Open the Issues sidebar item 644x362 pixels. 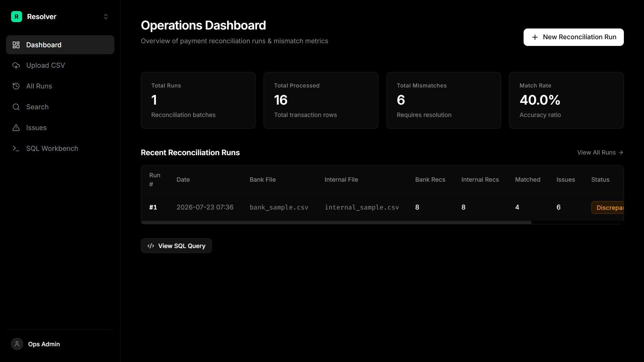60,128
